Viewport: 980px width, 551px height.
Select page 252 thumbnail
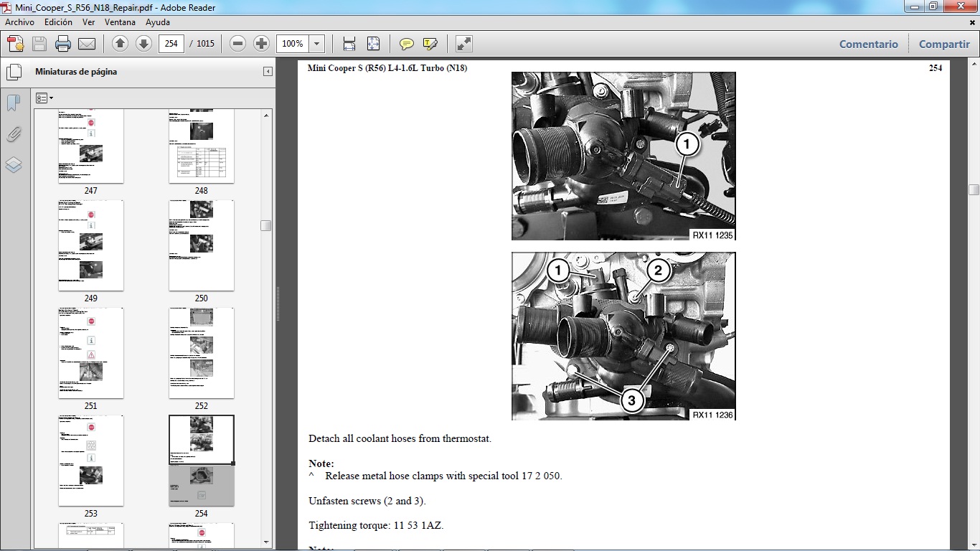201,353
